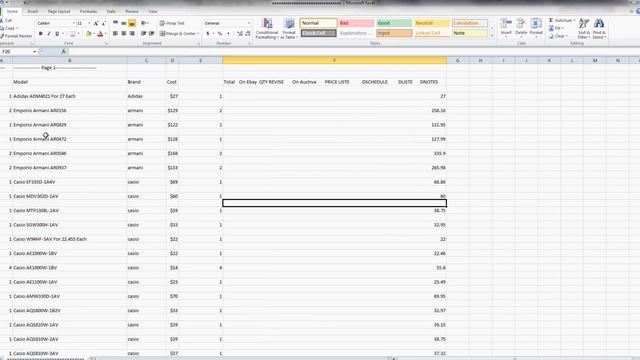Toggle center horizontal alignment
640x360 pixels.
pos(124,33)
